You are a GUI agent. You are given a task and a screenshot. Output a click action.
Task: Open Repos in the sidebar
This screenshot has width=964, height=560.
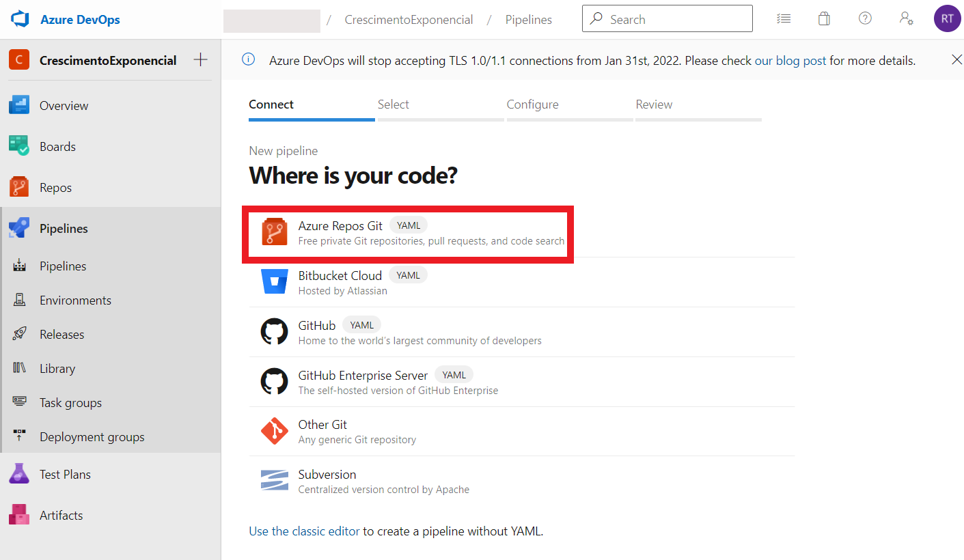coord(111,187)
